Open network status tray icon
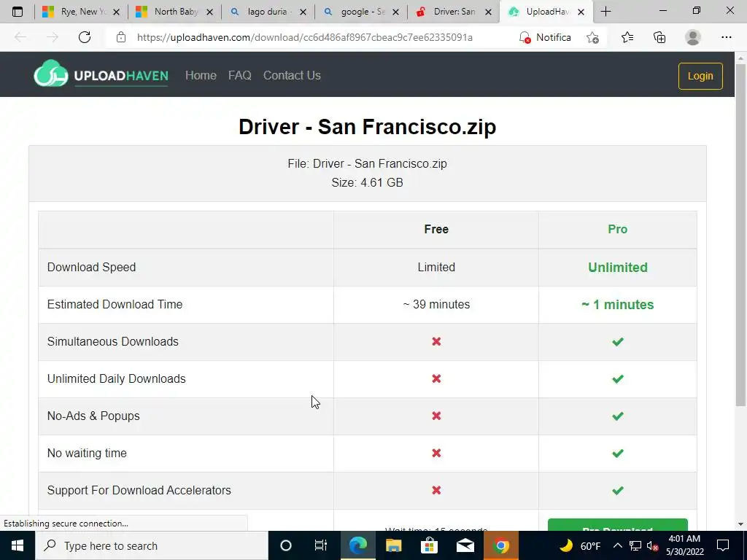Viewport: 747px width, 560px height. point(635,545)
